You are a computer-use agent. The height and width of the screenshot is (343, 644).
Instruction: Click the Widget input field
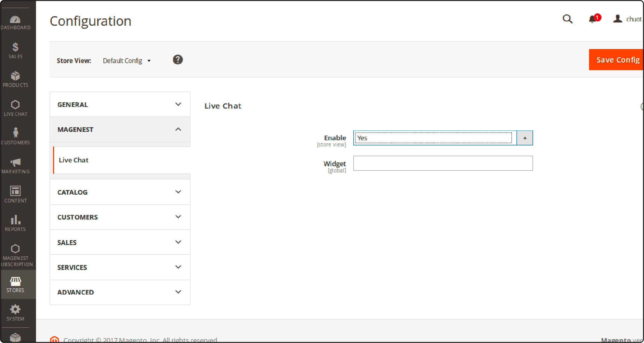point(443,163)
